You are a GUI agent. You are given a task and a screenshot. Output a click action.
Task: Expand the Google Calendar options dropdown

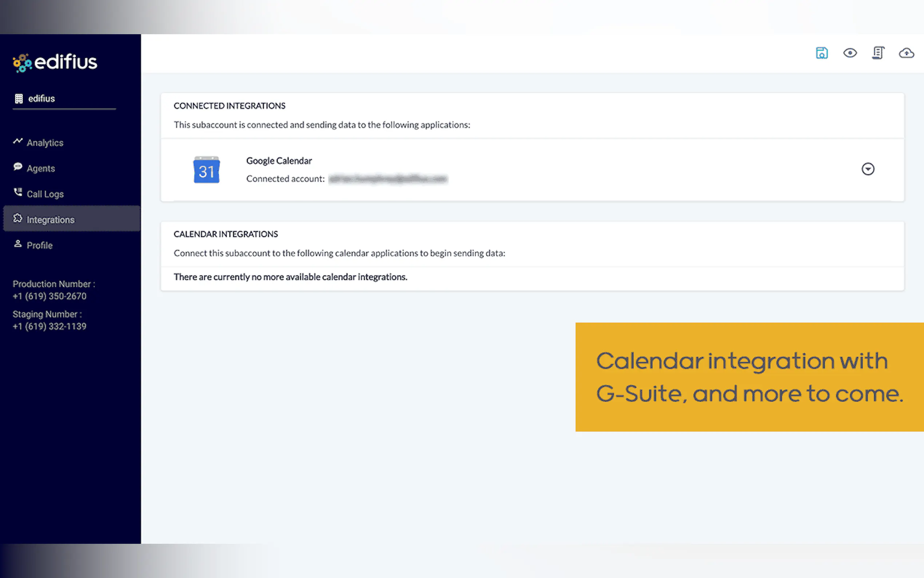[x=868, y=169]
